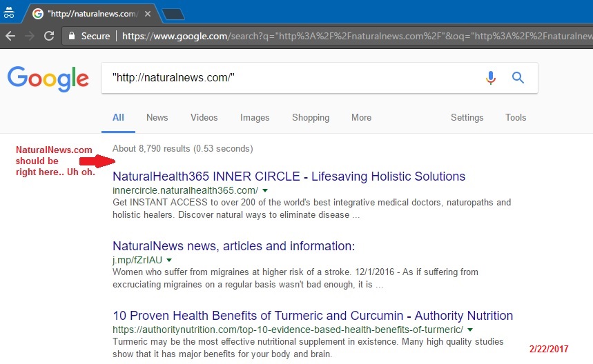Click the incognito mode icon
Viewport: 593px width, 364px height.
click(9, 13)
